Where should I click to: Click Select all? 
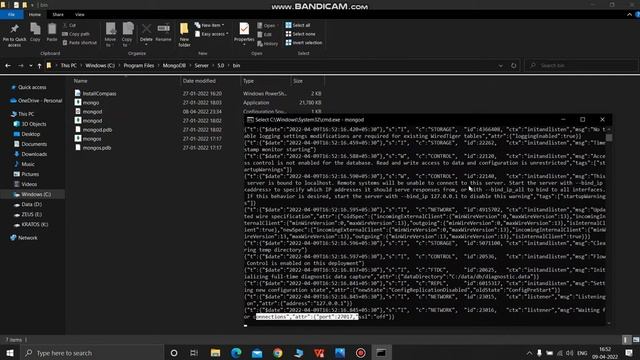(x=298, y=25)
